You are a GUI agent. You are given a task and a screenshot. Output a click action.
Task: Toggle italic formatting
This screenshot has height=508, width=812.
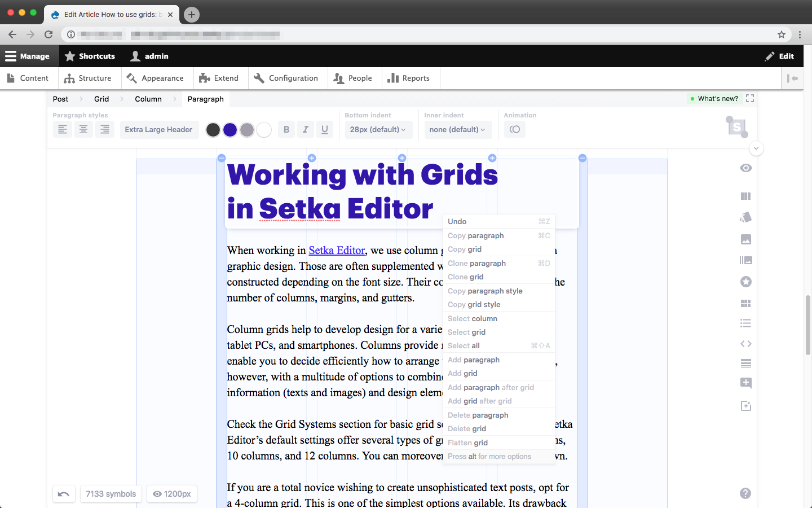(x=306, y=129)
